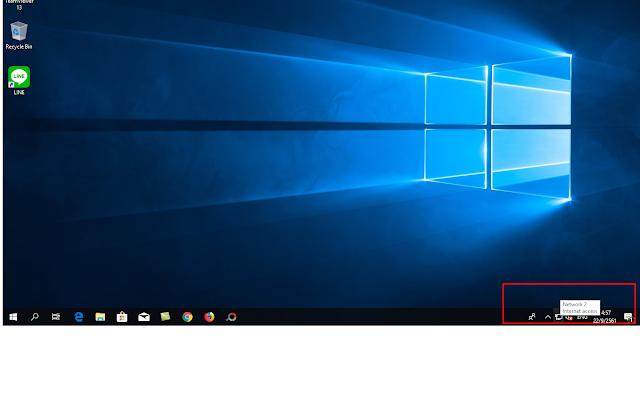The width and height of the screenshot is (640, 400).
Task: Open the People icon in system tray
Action: tap(532, 317)
